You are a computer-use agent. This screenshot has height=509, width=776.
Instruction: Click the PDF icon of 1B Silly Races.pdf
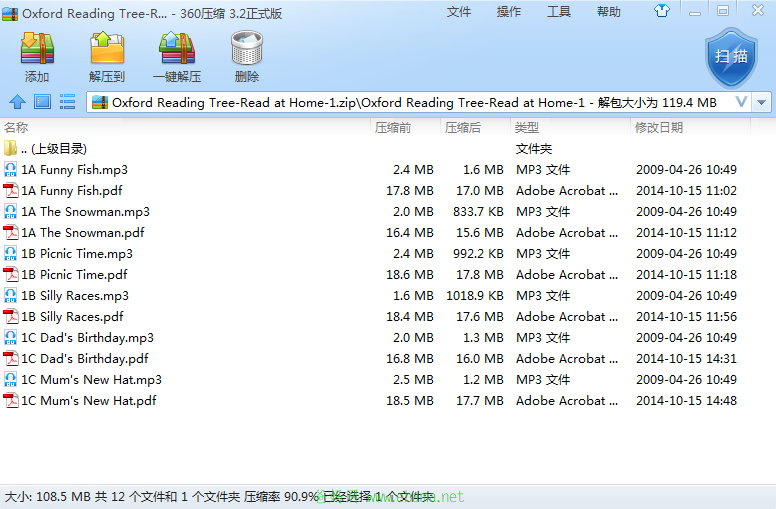tap(10, 316)
